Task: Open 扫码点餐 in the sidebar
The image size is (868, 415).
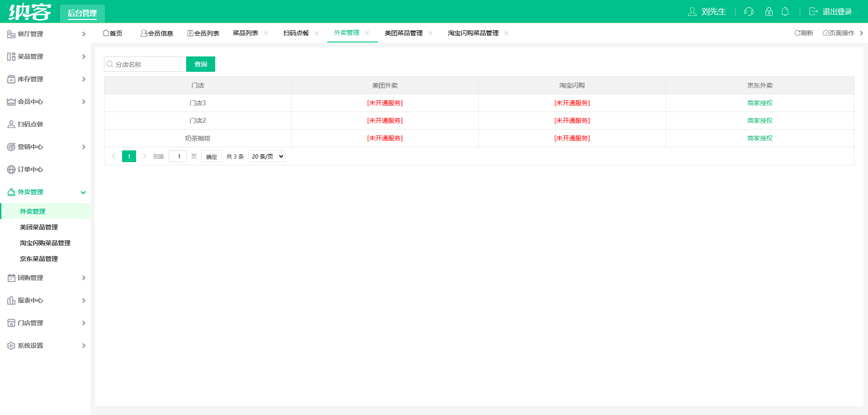Action: point(45,124)
